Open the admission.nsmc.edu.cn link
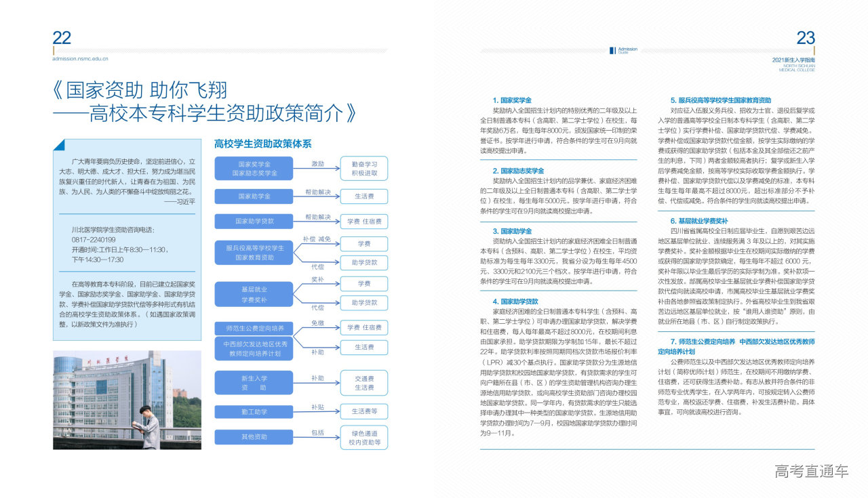The height and width of the screenshot is (498, 868). point(81,59)
